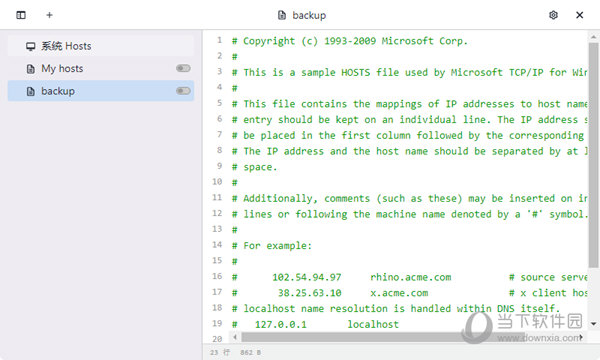
Task: Click the 127.0.0.1 address on line 19
Action: (x=280, y=324)
